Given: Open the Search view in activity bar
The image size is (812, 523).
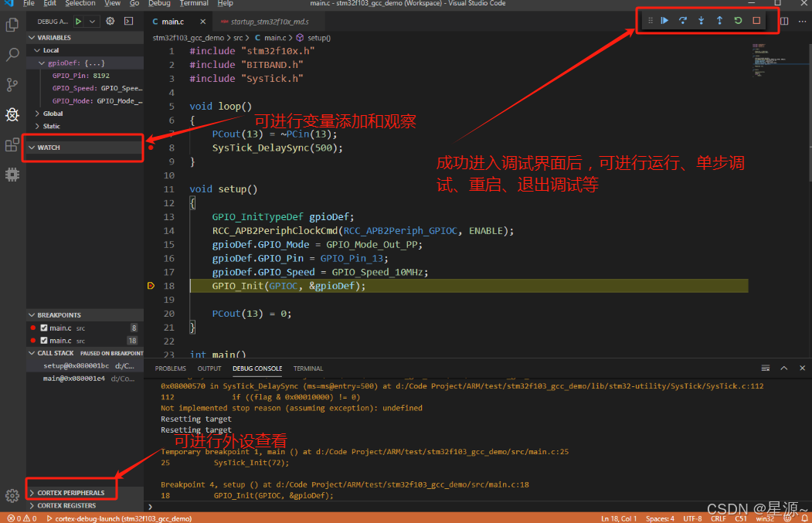Looking at the screenshot, I should pos(12,54).
